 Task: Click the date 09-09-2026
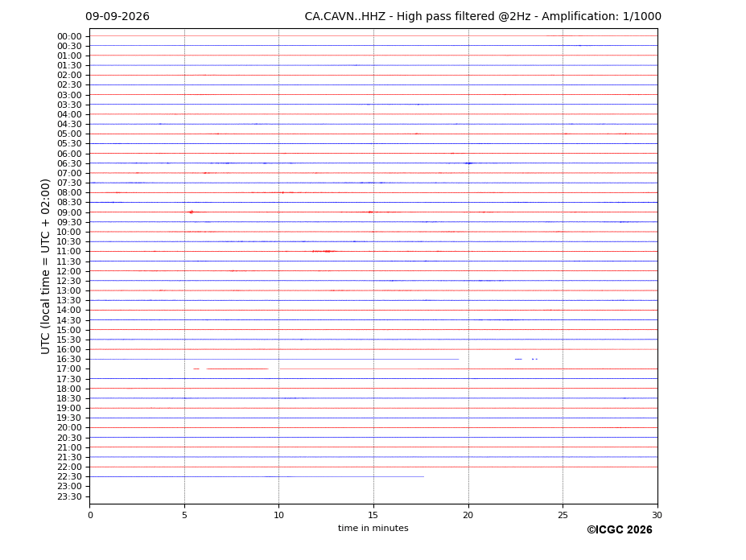coord(117,17)
